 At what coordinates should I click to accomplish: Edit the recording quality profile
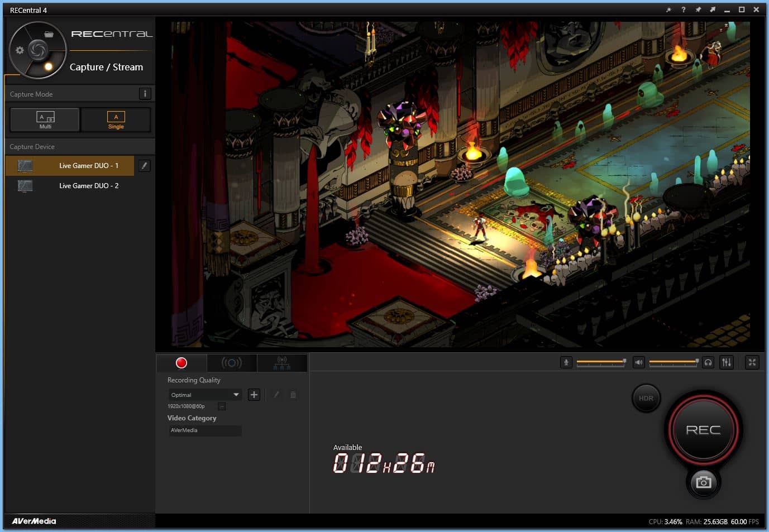[x=276, y=395]
